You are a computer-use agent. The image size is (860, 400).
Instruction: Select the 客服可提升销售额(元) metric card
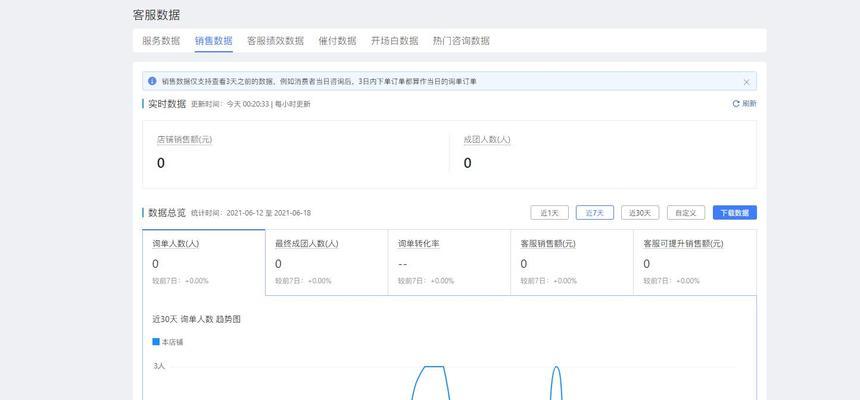(x=695, y=262)
